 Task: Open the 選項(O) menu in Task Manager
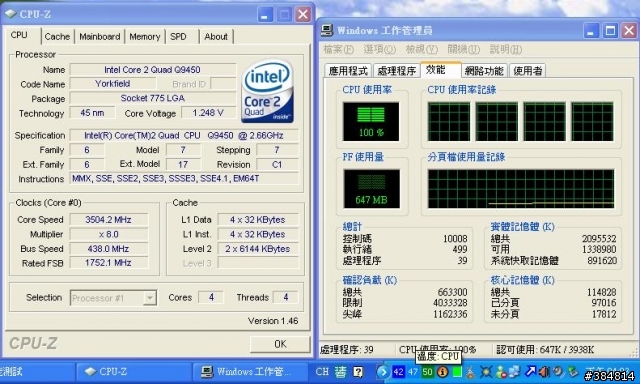coord(380,49)
